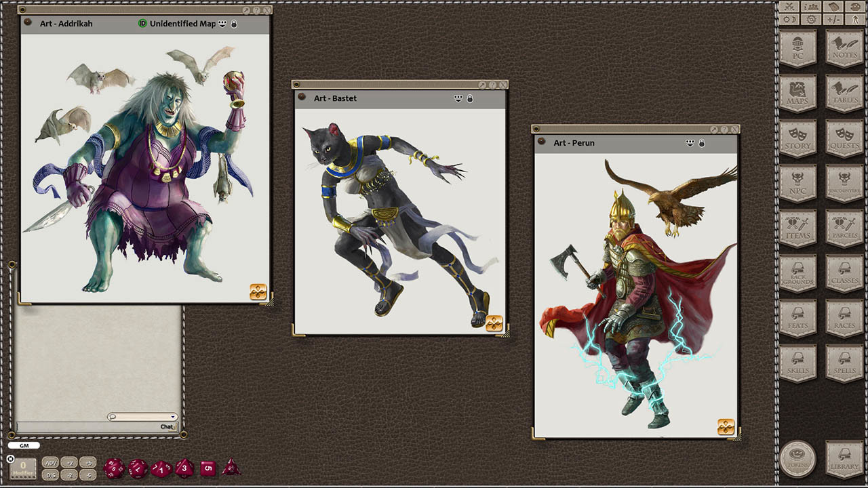868x488 pixels.
Task: Open the NPC records panel
Action: [x=798, y=184]
